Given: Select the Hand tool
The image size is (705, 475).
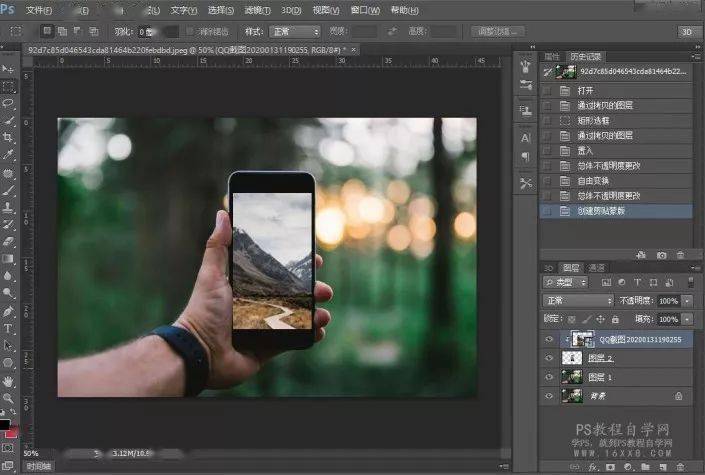Looking at the screenshot, I should [x=8, y=381].
